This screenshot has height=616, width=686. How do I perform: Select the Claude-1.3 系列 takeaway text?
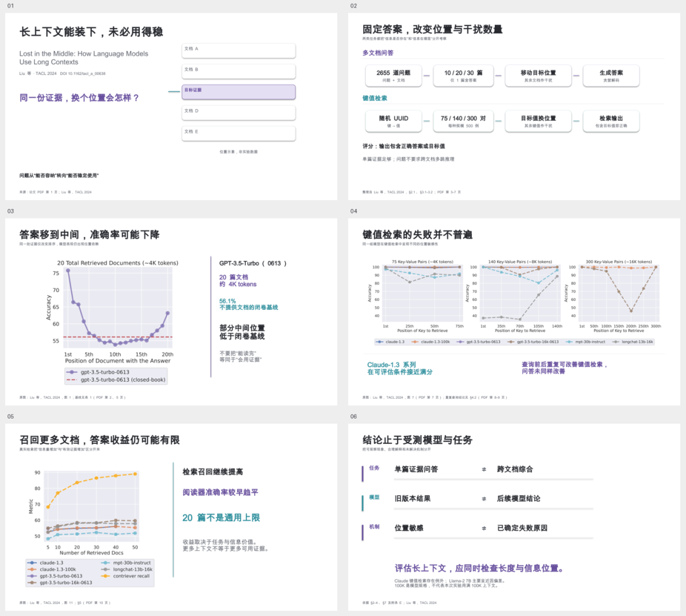[x=400, y=368]
